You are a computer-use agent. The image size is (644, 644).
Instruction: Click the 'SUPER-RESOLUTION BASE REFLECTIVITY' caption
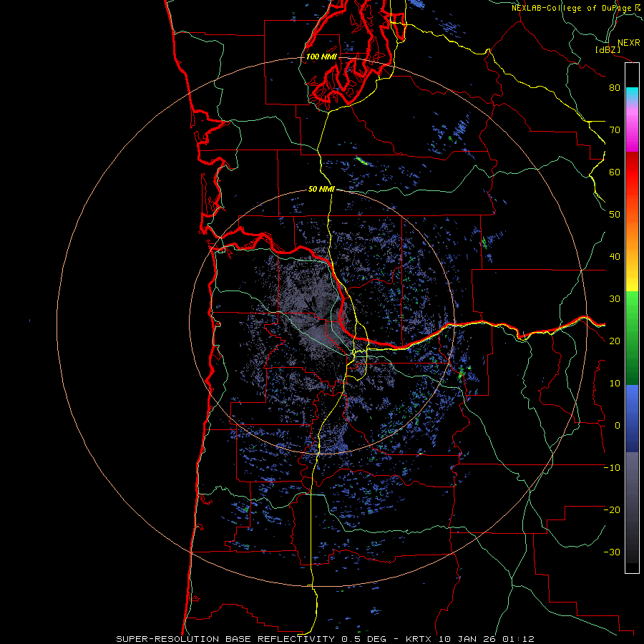(x=227, y=639)
